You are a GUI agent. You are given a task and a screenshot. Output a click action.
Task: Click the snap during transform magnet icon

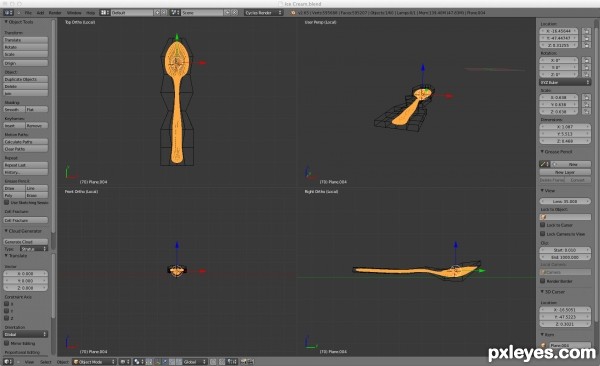[222, 361]
